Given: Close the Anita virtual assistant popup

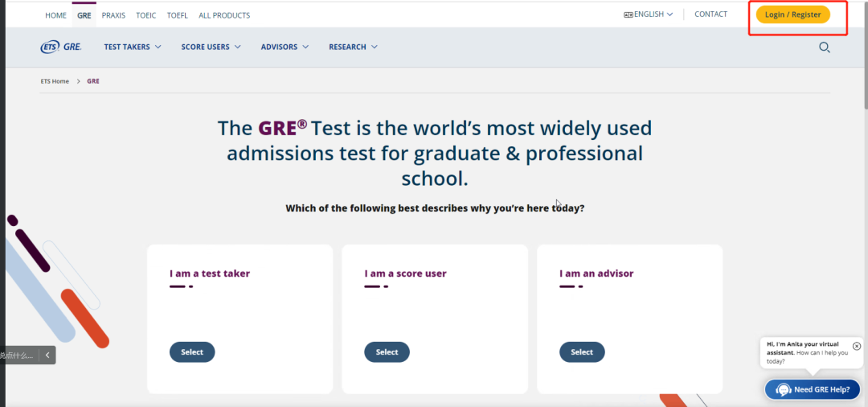Looking at the screenshot, I should coord(857,346).
